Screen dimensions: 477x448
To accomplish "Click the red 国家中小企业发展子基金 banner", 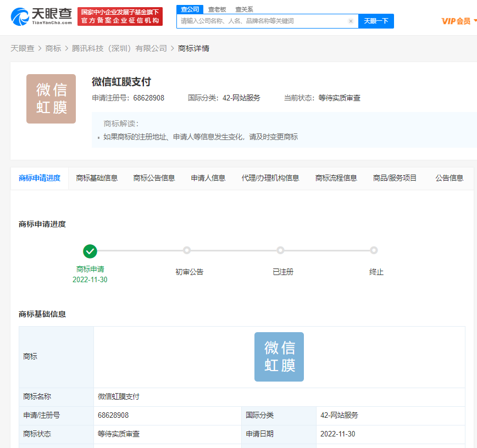I will tap(120, 16).
